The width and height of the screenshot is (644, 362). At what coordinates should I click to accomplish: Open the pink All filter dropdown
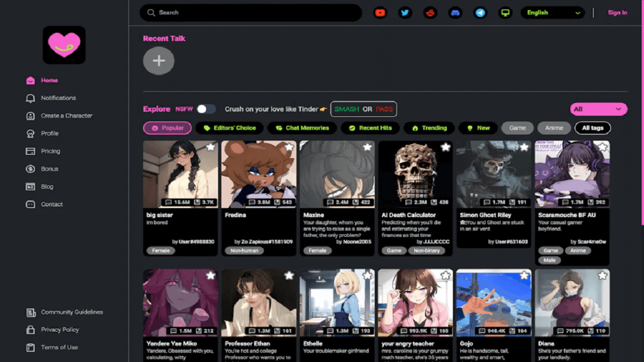tap(599, 109)
